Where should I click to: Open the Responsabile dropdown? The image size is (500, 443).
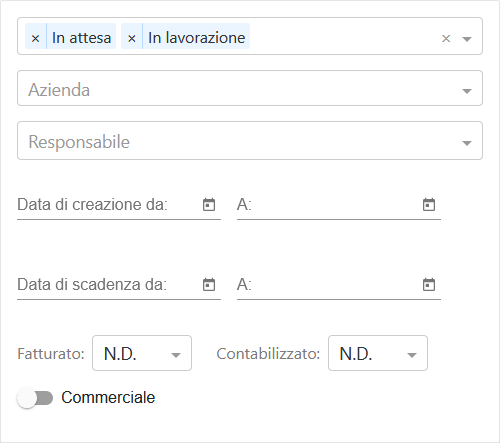[x=250, y=141]
